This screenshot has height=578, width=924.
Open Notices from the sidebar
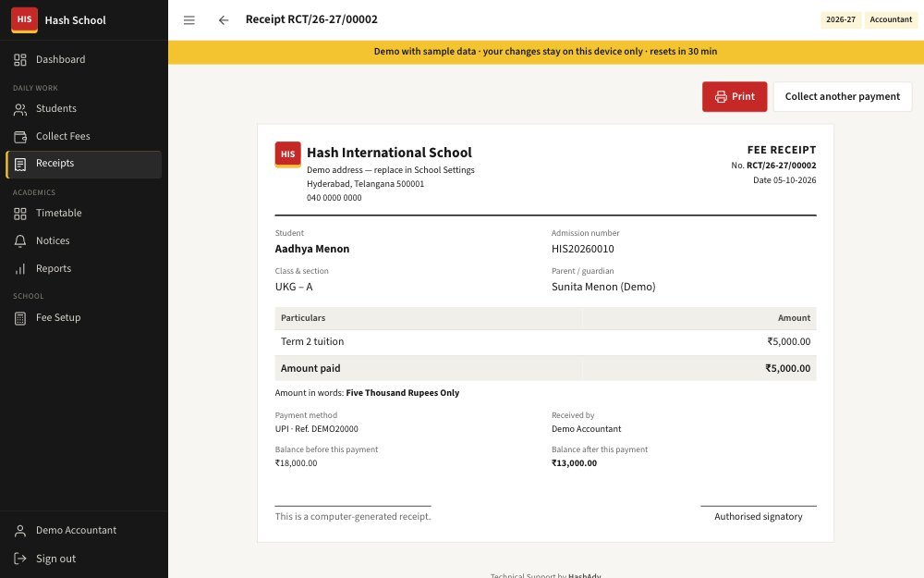tap(84, 240)
